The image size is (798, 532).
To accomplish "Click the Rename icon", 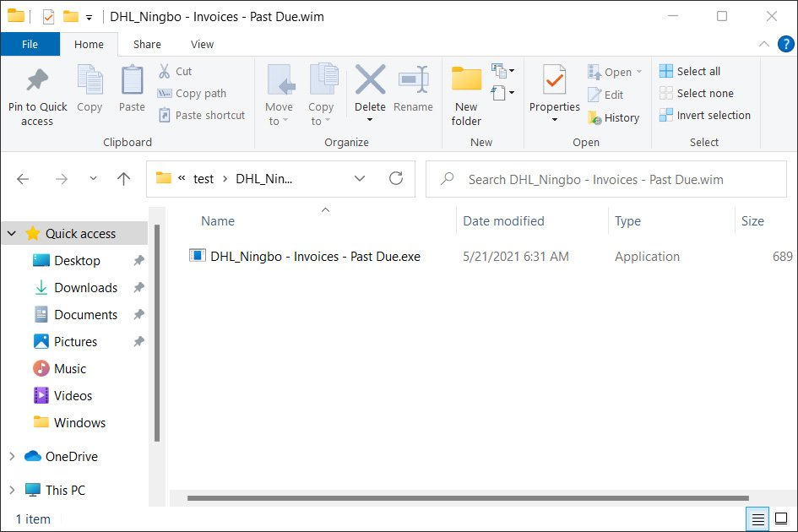I will point(413,79).
